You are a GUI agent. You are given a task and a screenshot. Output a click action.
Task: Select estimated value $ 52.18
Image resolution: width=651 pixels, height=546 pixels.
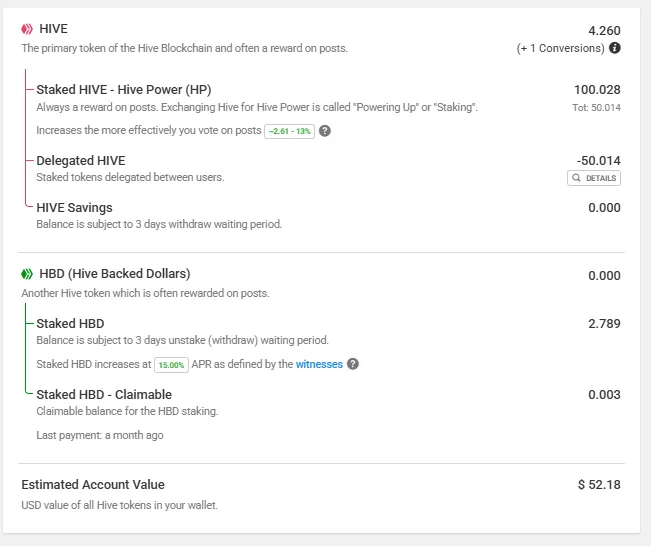pyautogui.click(x=599, y=485)
